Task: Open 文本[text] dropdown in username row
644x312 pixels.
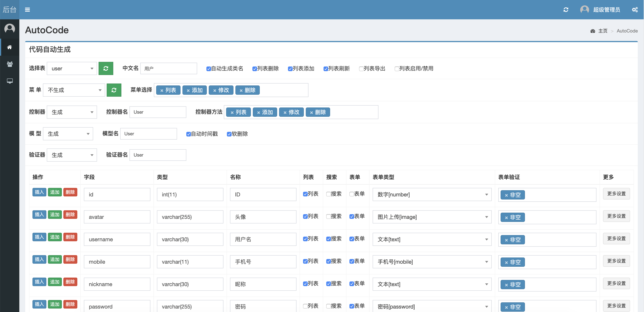Action: [432, 239]
